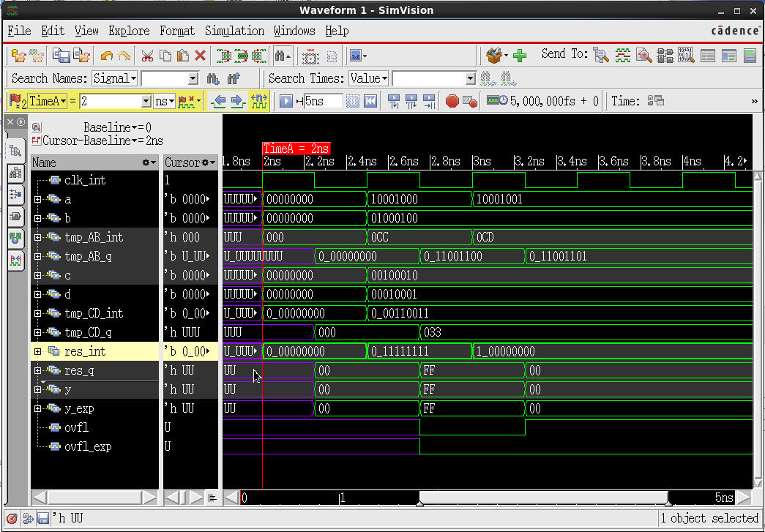Click the red X delete icon
765x532 pixels.
pos(200,56)
